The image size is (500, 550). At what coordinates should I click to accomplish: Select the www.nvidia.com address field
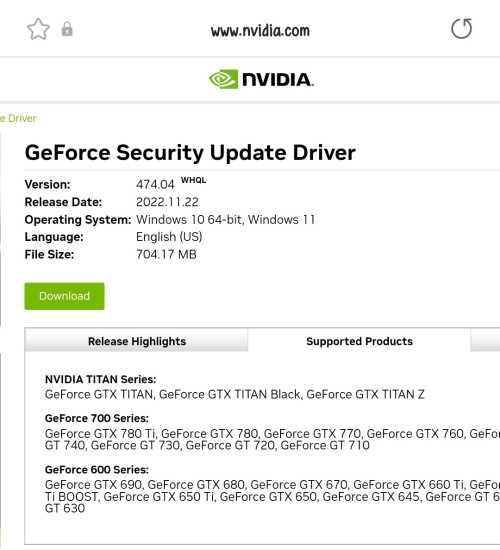click(260, 31)
